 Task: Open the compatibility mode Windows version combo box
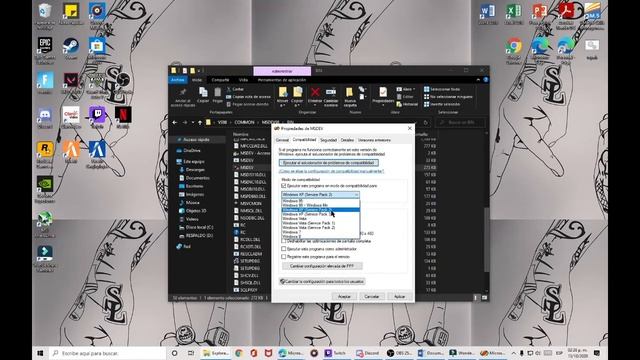coord(320,195)
